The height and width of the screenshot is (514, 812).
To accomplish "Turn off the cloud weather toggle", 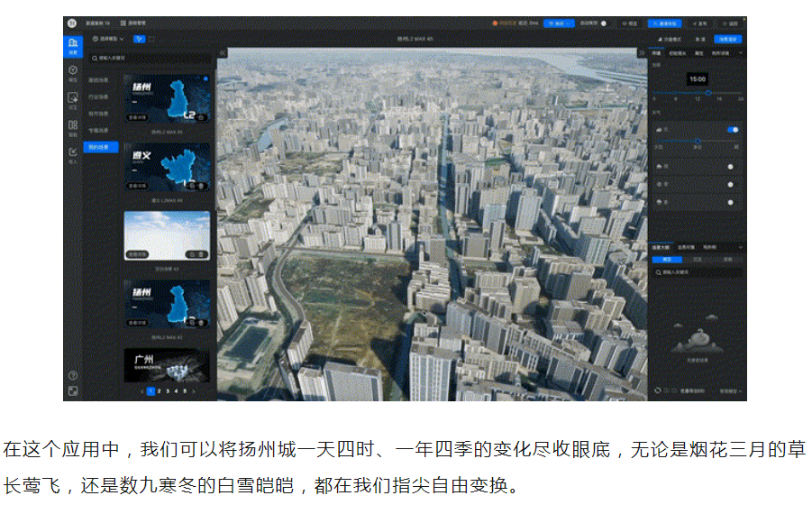I will click(732, 130).
